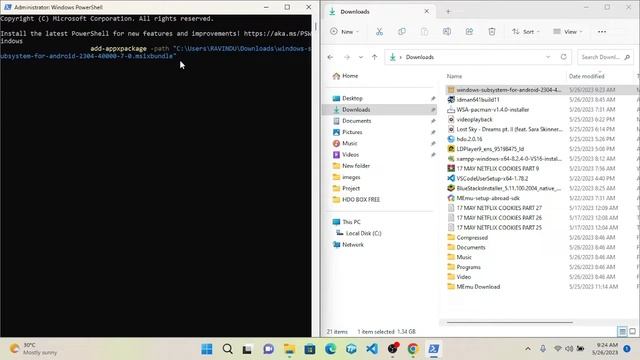Click the Delete trash icon in File Explorer
Image resolution: width=640 pixels, height=360 pixels.
coord(492,32)
